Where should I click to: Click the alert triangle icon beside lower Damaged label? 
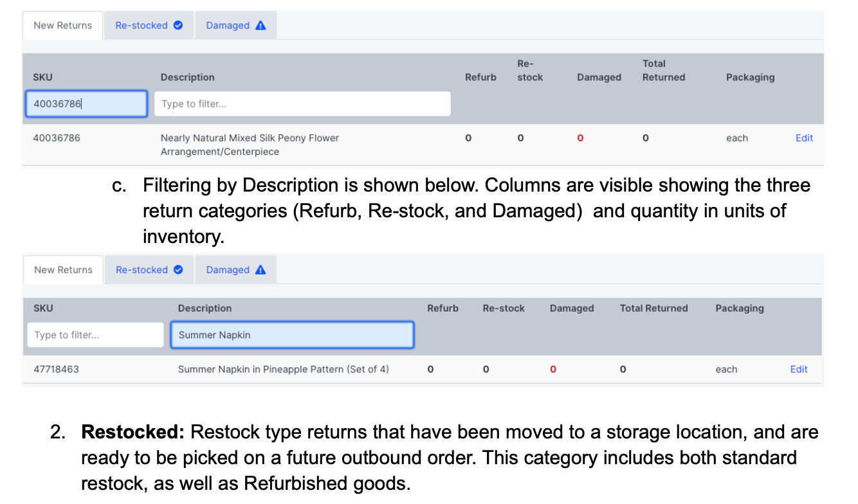pos(260,269)
